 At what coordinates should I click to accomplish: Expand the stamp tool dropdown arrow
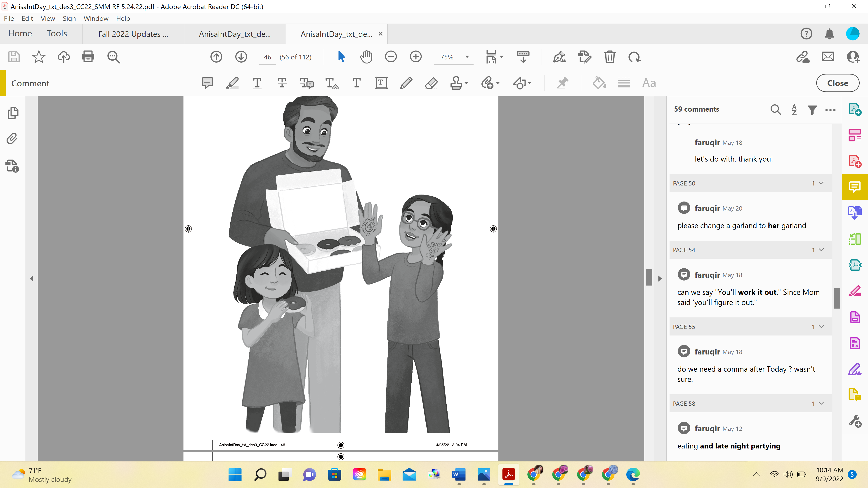[466, 83]
